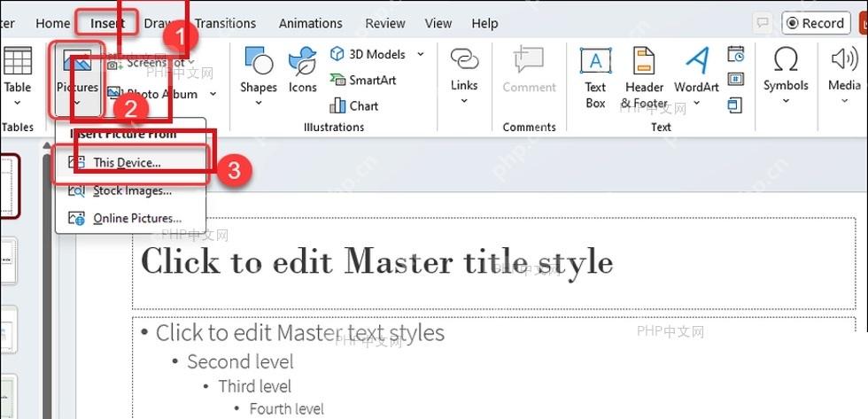
Task: Click the 'Second level' bullet text
Action: (240, 361)
